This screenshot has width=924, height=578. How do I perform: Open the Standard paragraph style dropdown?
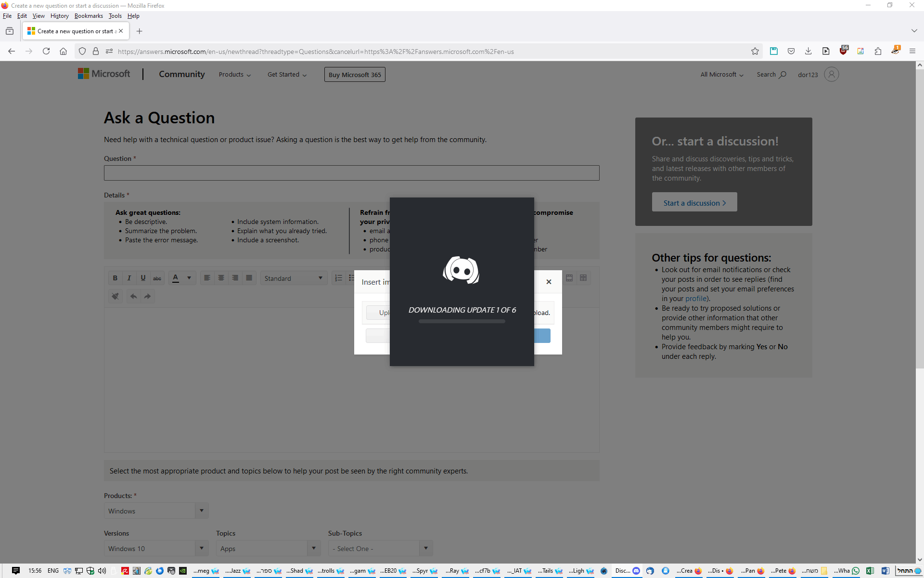click(294, 278)
